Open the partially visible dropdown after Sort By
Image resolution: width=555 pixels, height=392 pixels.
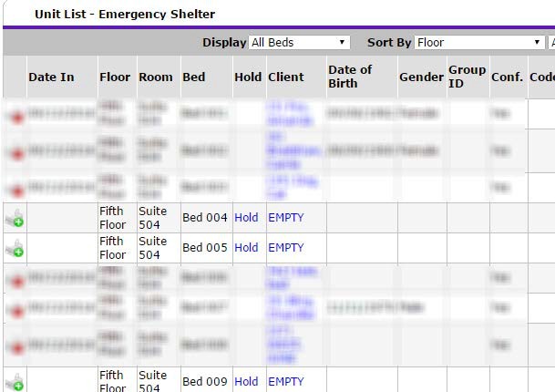(551, 43)
